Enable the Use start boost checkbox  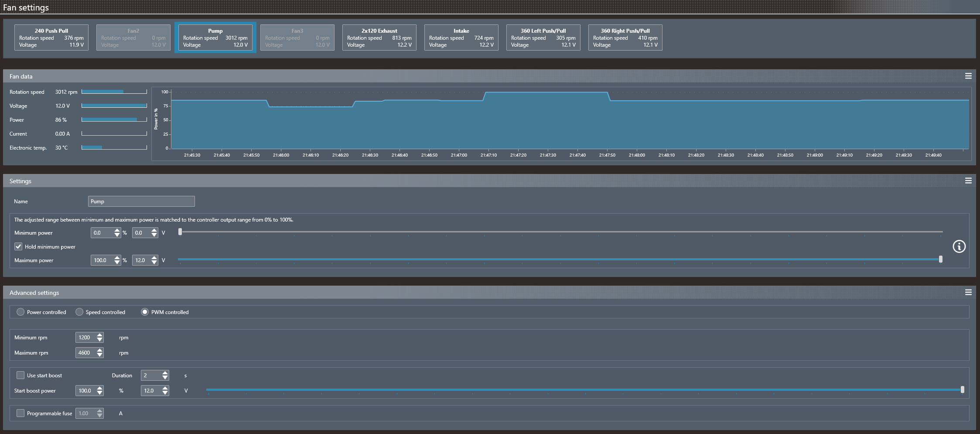pos(20,375)
